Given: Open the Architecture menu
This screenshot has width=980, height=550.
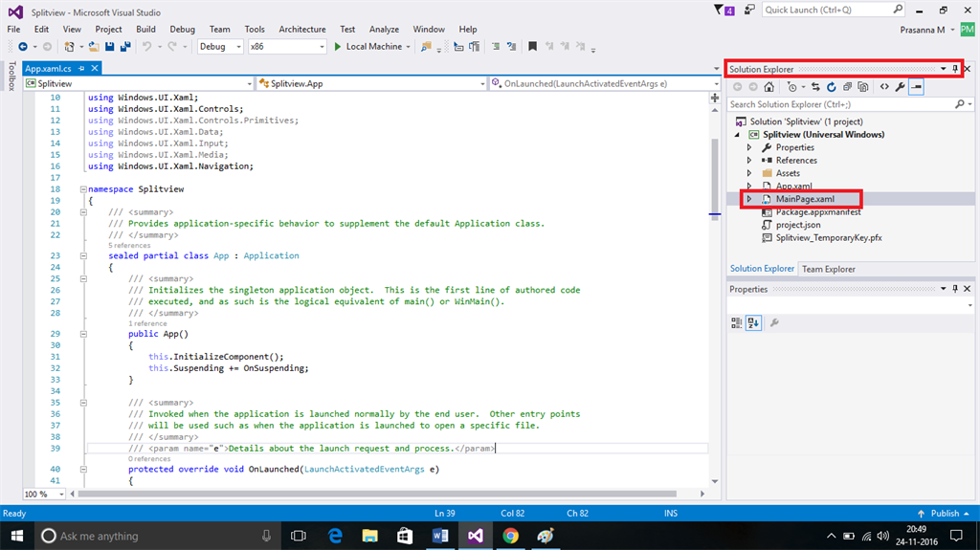Looking at the screenshot, I should point(301,30).
